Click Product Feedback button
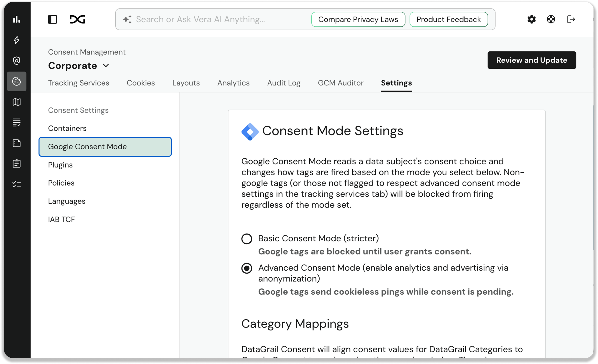 449,19
